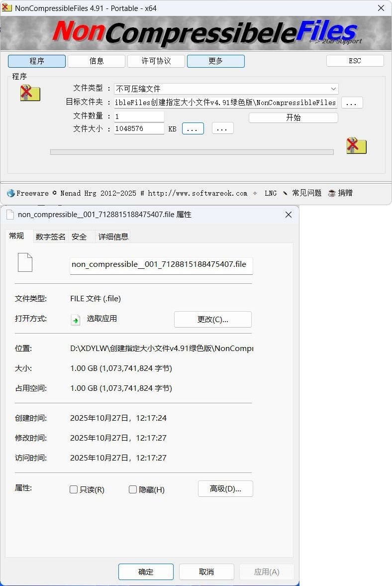Switch to the 详细信息 tab
Image resolution: width=392 pixels, height=586 pixels.
coord(113,237)
